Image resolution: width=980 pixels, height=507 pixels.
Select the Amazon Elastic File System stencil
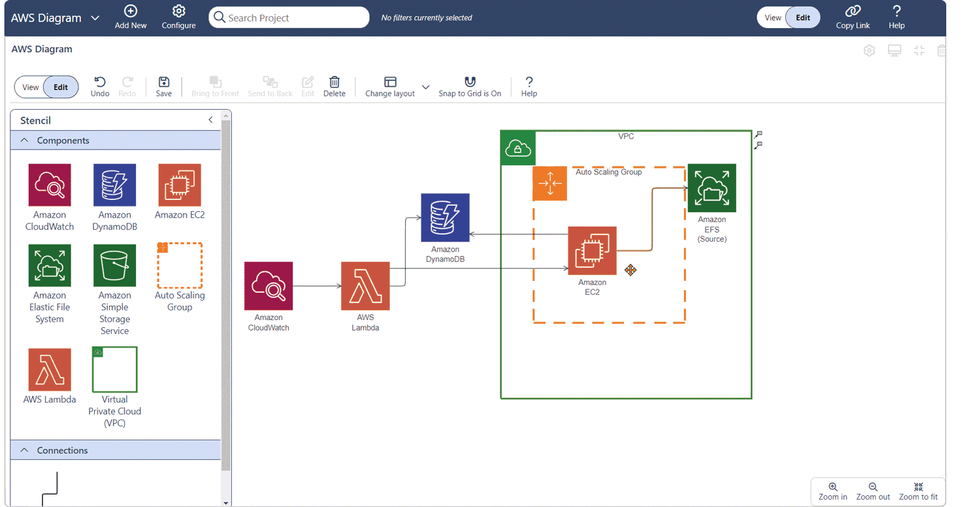click(50, 265)
